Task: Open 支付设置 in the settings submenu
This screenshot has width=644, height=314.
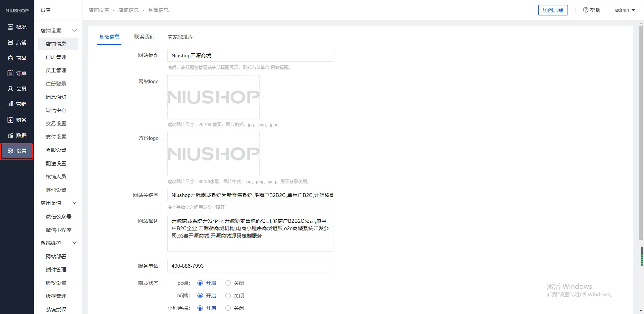Action: 56,137
